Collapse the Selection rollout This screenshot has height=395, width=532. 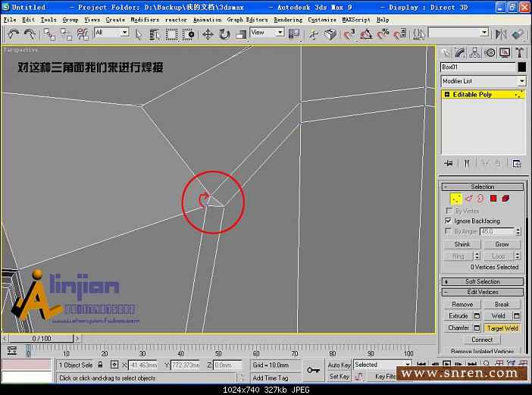483,187
